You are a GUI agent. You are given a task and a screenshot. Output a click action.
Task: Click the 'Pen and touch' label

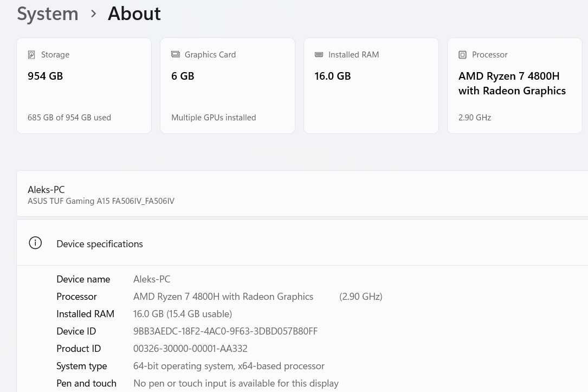click(87, 383)
